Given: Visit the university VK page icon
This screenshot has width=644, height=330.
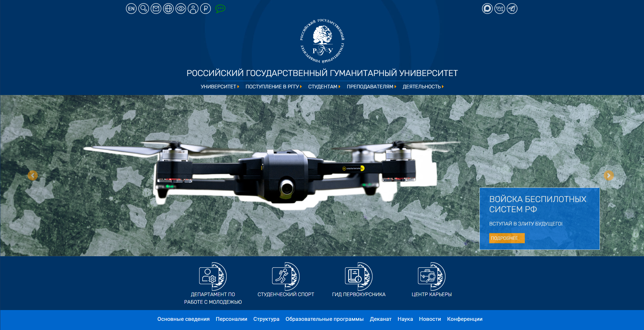Looking at the screenshot, I should tap(500, 9).
